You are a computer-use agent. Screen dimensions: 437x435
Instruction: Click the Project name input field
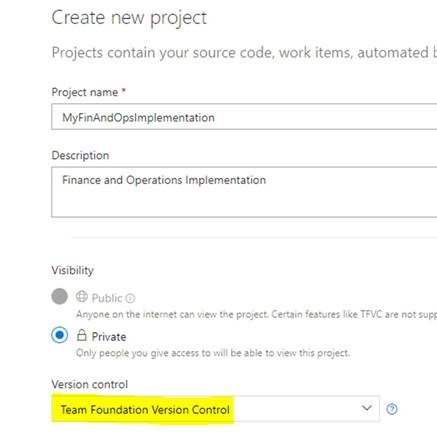(244, 116)
